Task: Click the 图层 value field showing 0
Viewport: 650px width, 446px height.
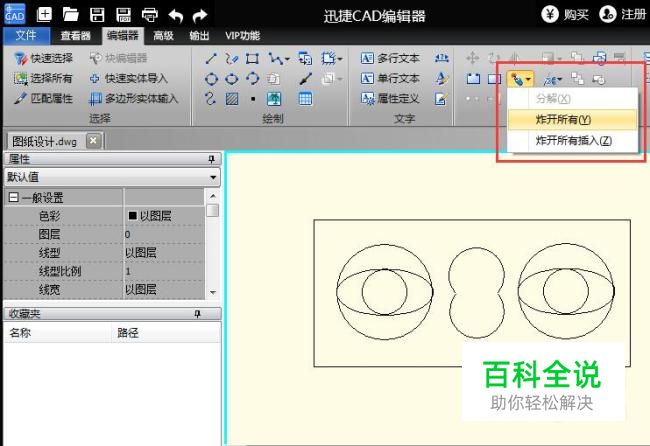Action: (x=164, y=235)
